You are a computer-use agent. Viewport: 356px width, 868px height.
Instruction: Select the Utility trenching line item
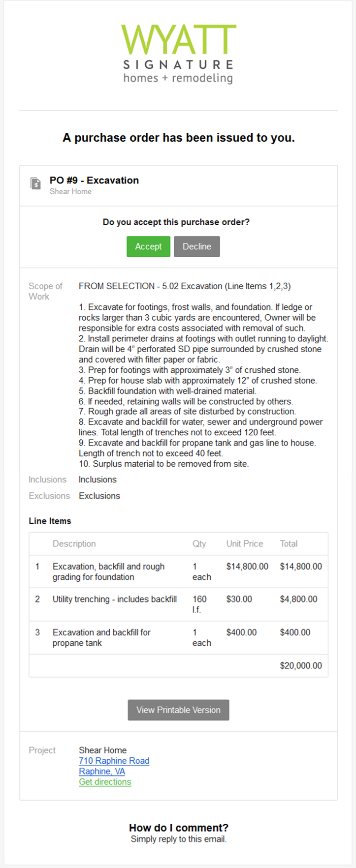tap(114, 599)
